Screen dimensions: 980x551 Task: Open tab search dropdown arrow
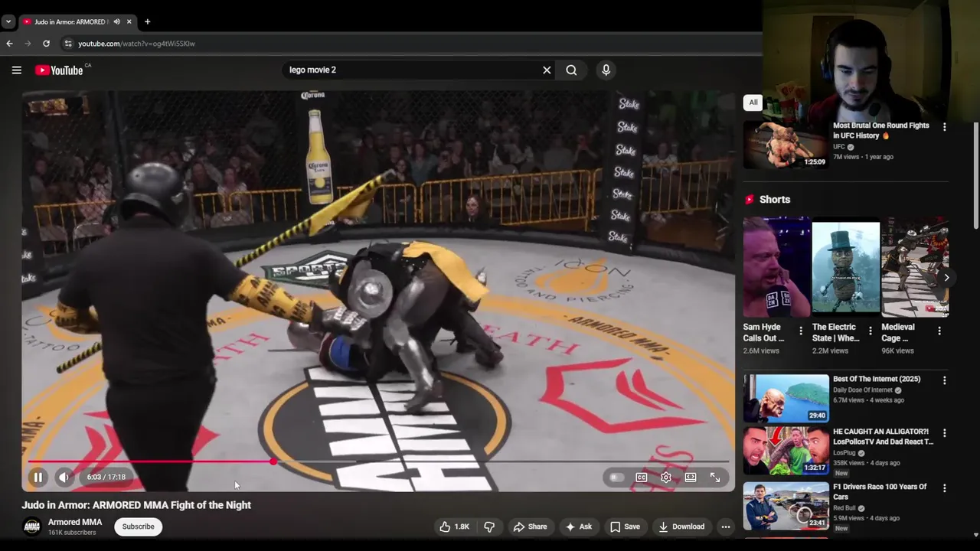click(x=8, y=21)
